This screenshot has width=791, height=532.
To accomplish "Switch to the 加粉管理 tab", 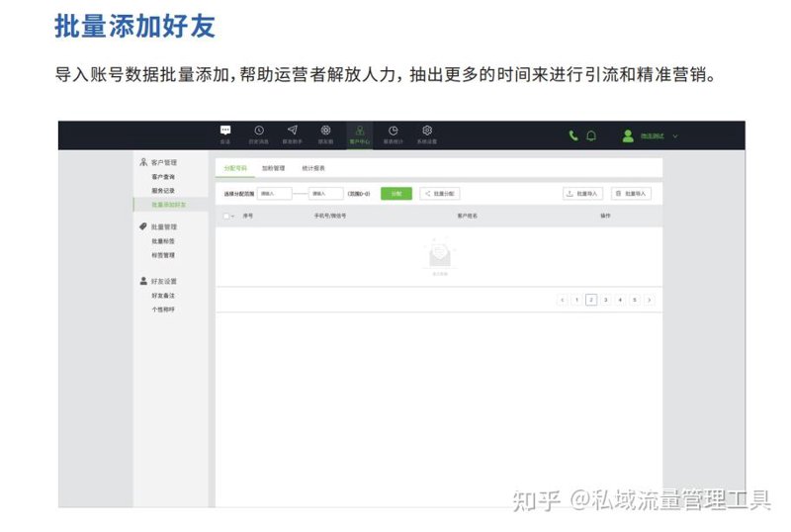I will pyautogui.click(x=274, y=168).
